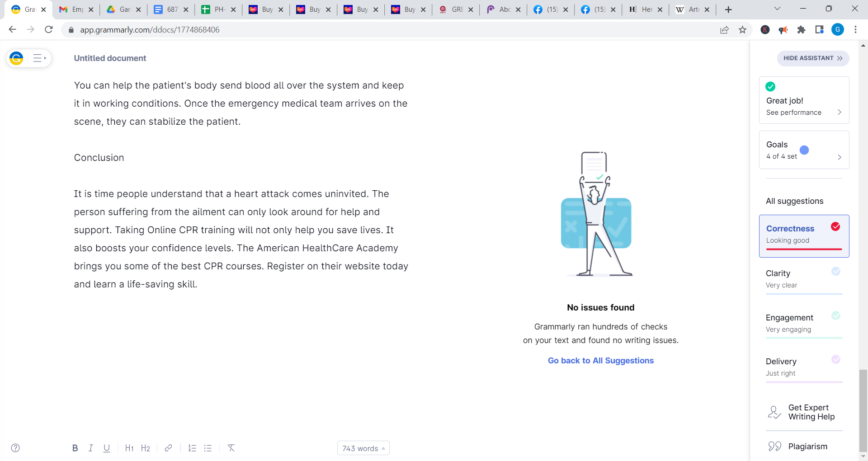Click the Untitled document title field
868x461 pixels.
pyautogui.click(x=110, y=58)
